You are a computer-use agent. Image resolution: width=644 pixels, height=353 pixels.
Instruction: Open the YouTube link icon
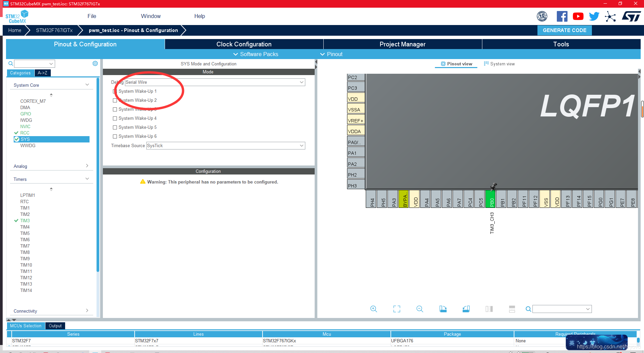pyautogui.click(x=578, y=16)
